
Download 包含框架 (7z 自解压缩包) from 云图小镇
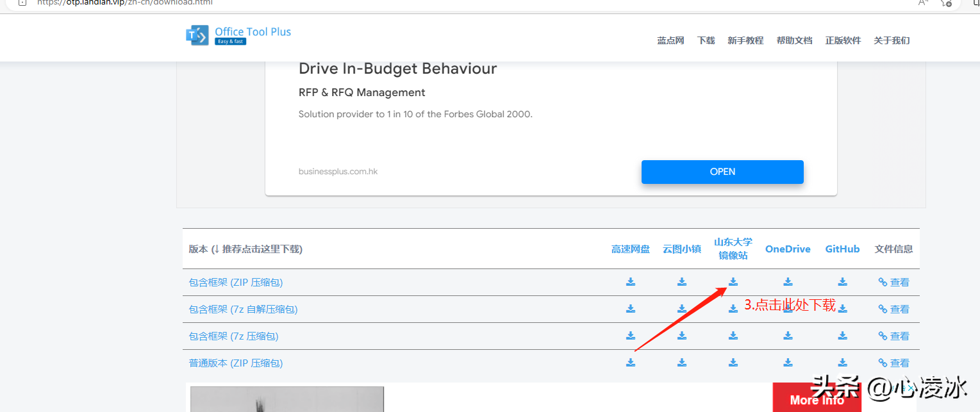pyautogui.click(x=682, y=309)
